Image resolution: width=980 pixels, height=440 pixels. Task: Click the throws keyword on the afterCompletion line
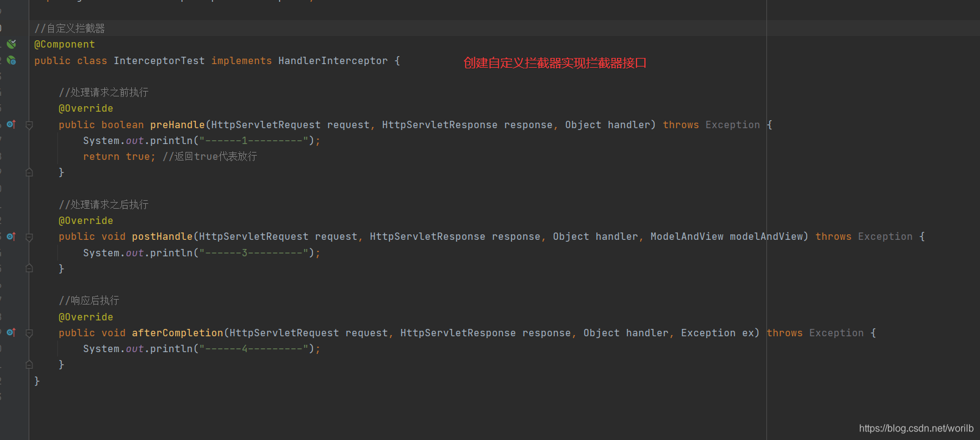coord(785,333)
